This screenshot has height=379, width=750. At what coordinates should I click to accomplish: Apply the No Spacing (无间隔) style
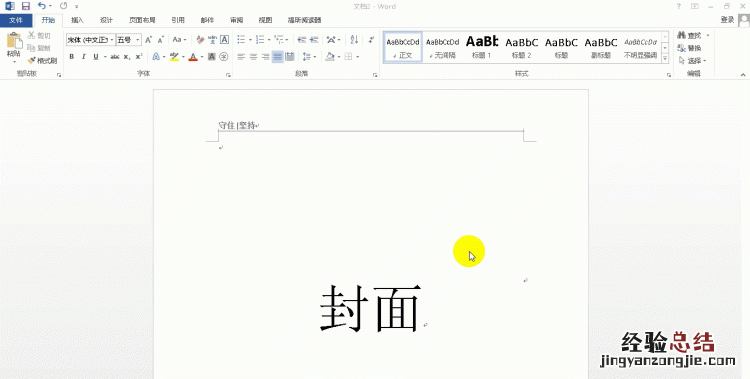(x=442, y=47)
